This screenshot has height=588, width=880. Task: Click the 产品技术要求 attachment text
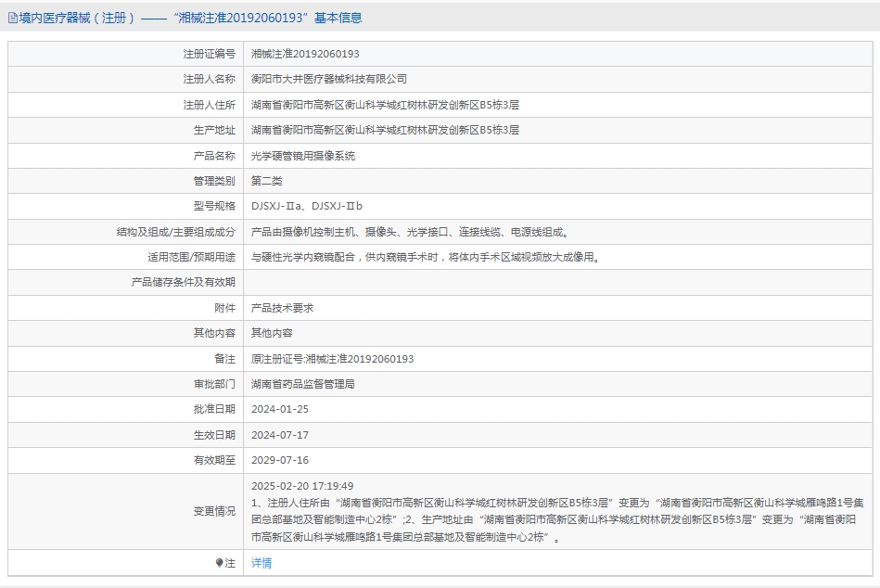click(x=283, y=308)
